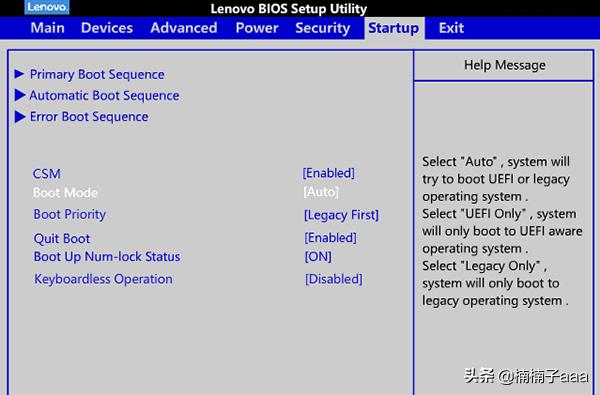Open the Devices tab
The width and height of the screenshot is (600, 395).
pyautogui.click(x=107, y=28)
